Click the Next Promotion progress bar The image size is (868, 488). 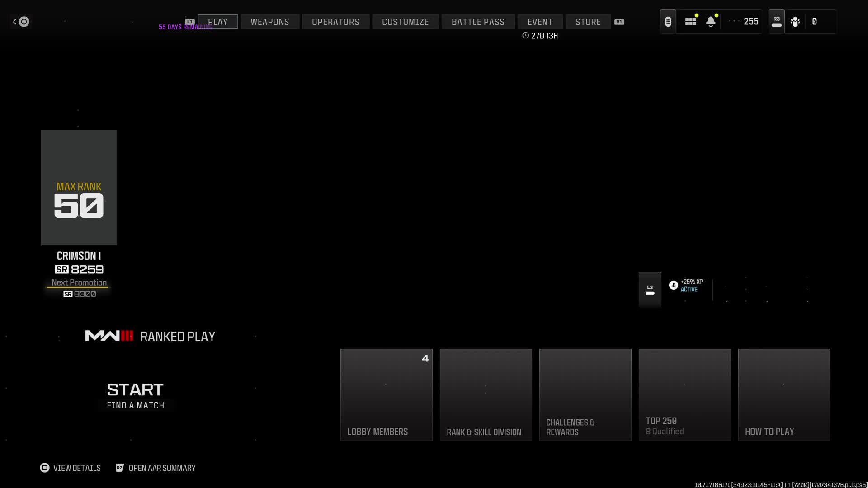click(78, 287)
